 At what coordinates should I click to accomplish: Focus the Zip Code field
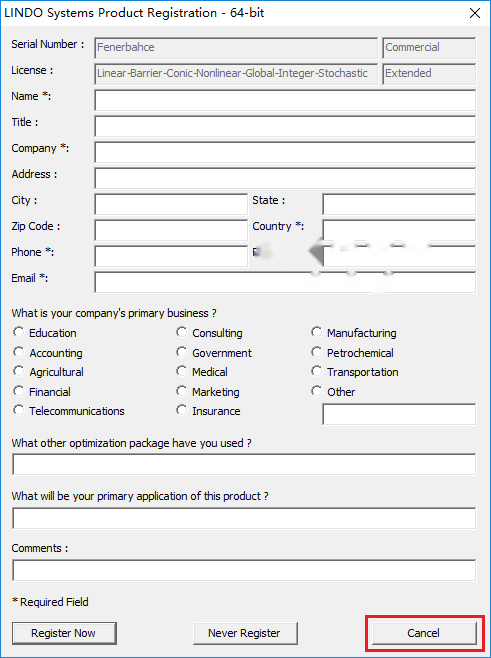[171, 230]
